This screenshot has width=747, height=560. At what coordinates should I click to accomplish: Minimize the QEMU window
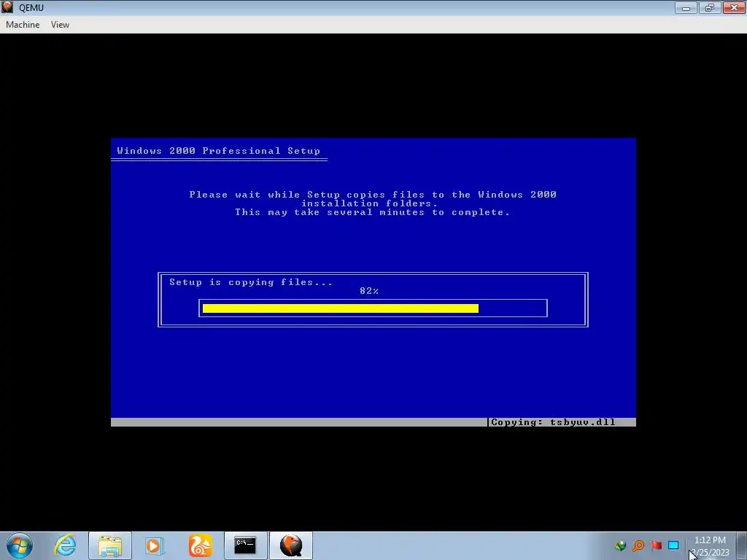pyautogui.click(x=686, y=7)
